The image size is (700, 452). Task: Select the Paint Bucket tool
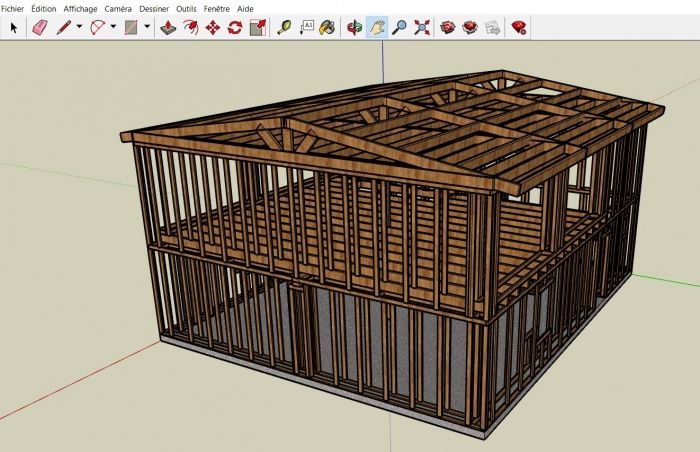pos(327,28)
